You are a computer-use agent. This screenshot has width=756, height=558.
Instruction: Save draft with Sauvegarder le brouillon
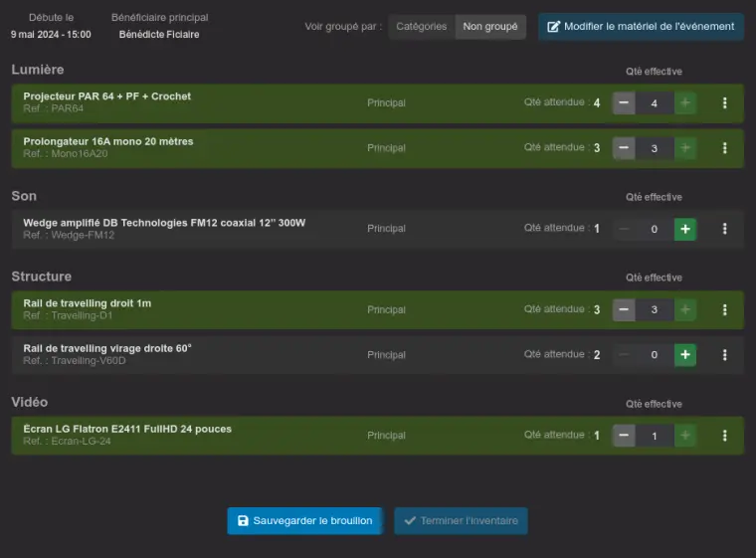tap(304, 521)
